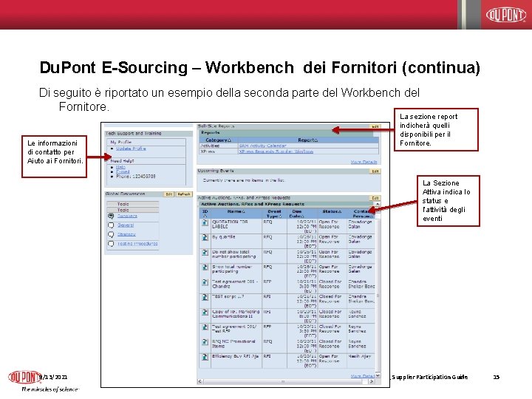Click the General discussion bubble icon
The height and width of the screenshot is (399, 532).
click(x=111, y=225)
